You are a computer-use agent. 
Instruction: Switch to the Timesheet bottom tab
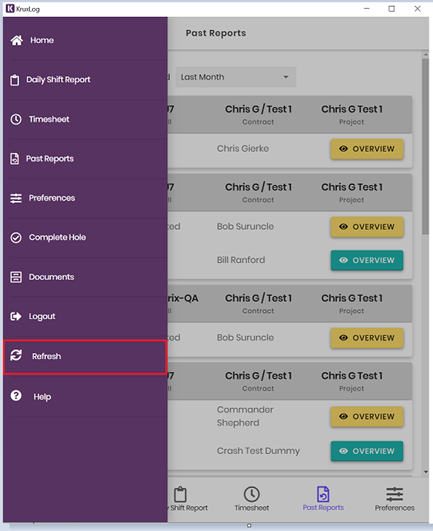(252, 499)
